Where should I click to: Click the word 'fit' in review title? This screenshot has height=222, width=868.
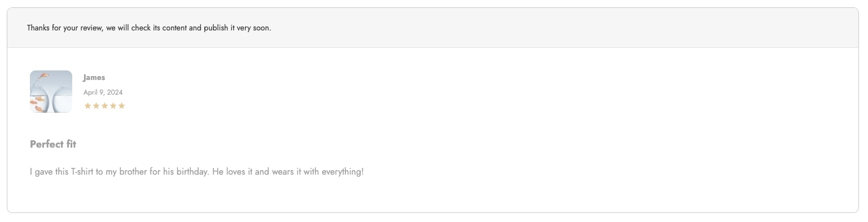pos(71,144)
